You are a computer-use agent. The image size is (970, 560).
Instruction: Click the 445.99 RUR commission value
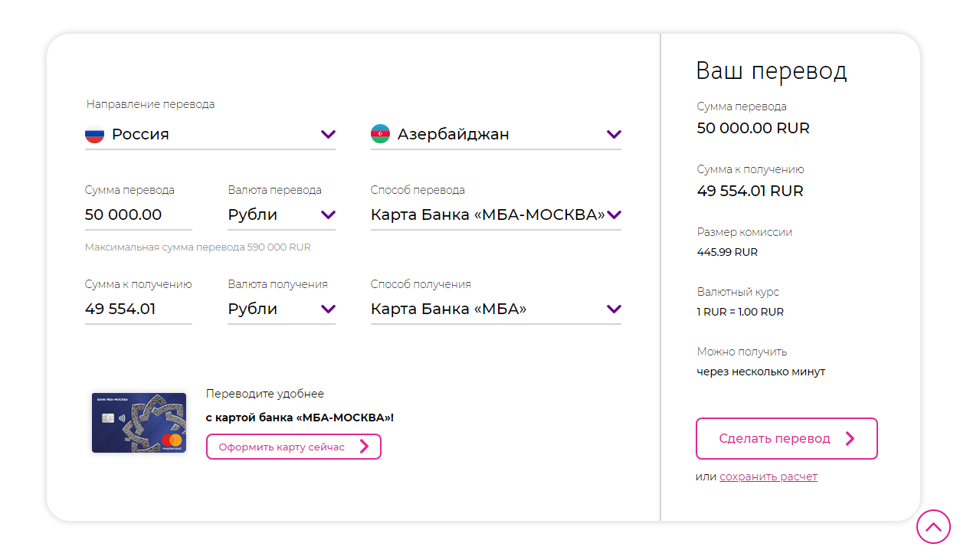coord(727,252)
